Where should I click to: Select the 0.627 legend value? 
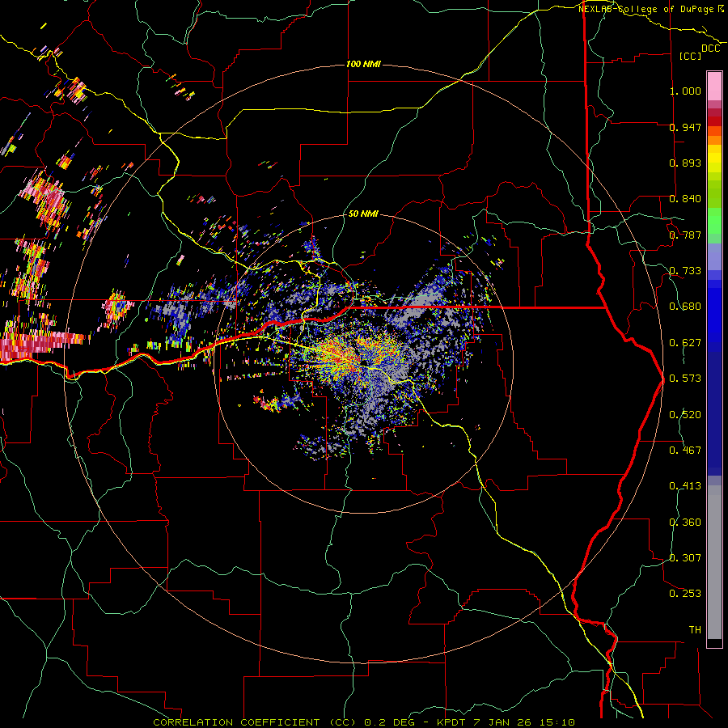tap(685, 343)
